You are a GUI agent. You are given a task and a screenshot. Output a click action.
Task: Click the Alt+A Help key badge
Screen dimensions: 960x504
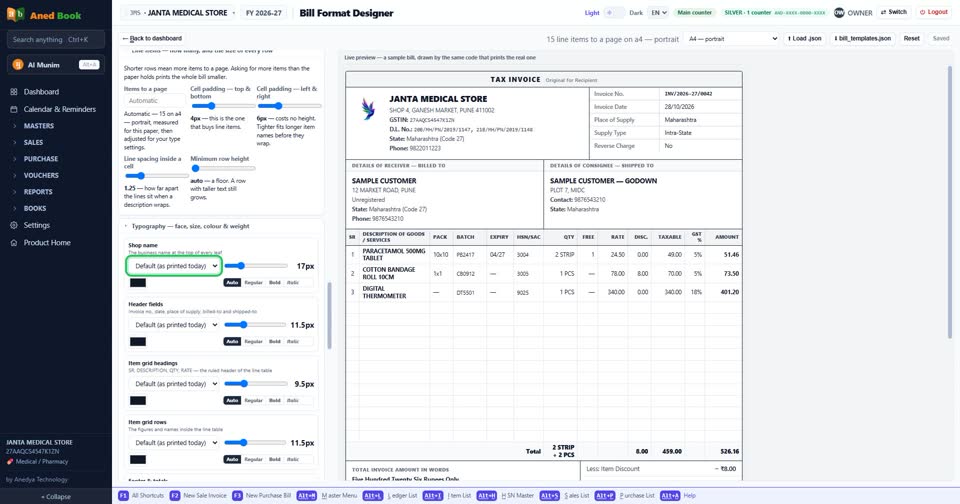pyautogui.click(x=670, y=495)
